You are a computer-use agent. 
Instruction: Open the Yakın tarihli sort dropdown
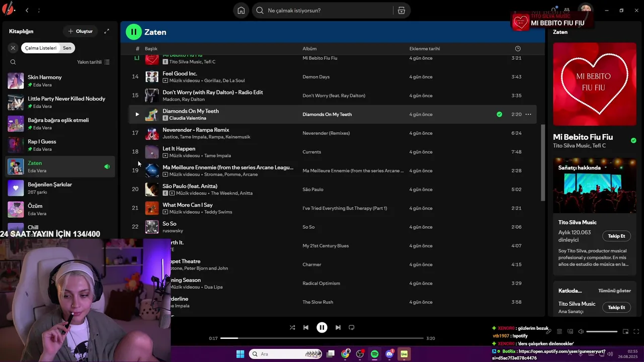93,62
